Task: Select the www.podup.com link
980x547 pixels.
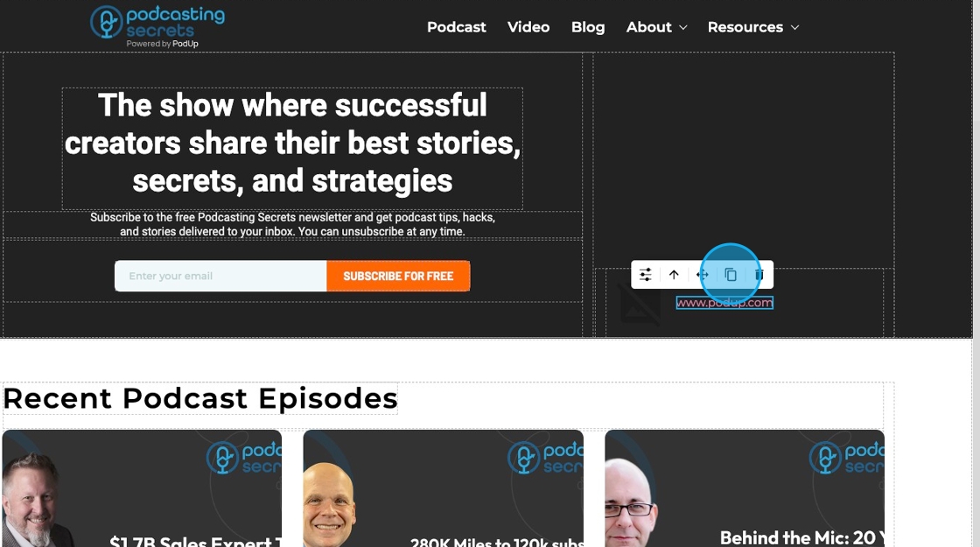Action: [724, 303]
